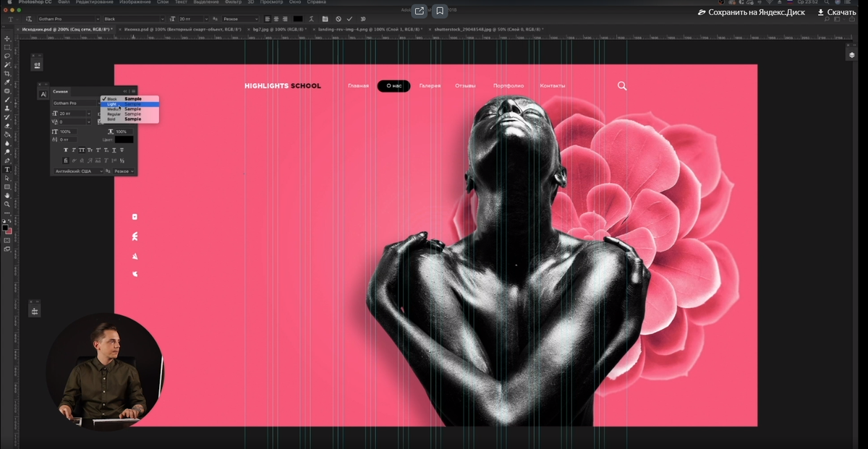Image resolution: width=868 pixels, height=449 pixels.
Task: Toggle All Caps in the Символ panel
Action: (x=81, y=150)
